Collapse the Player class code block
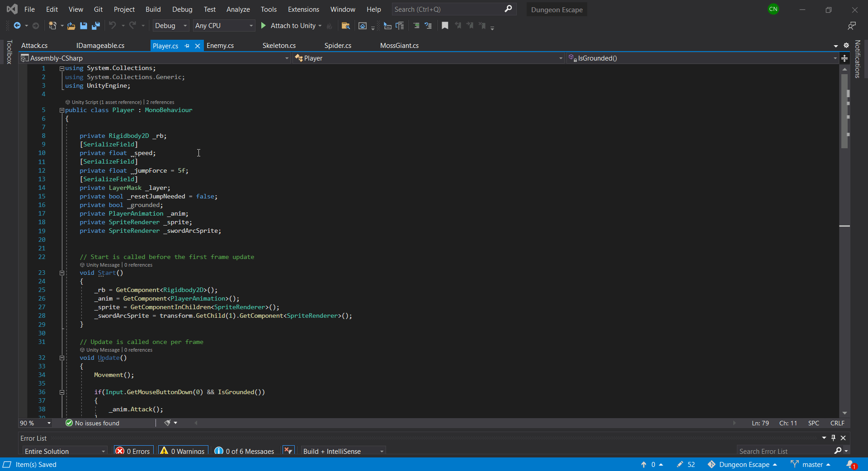 point(62,110)
